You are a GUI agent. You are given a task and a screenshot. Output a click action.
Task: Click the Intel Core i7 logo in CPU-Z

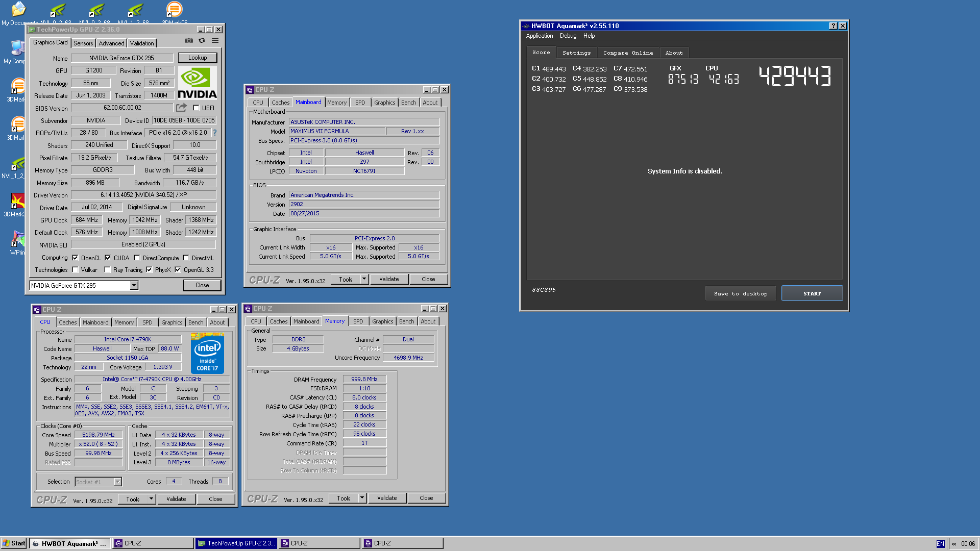pos(207,353)
